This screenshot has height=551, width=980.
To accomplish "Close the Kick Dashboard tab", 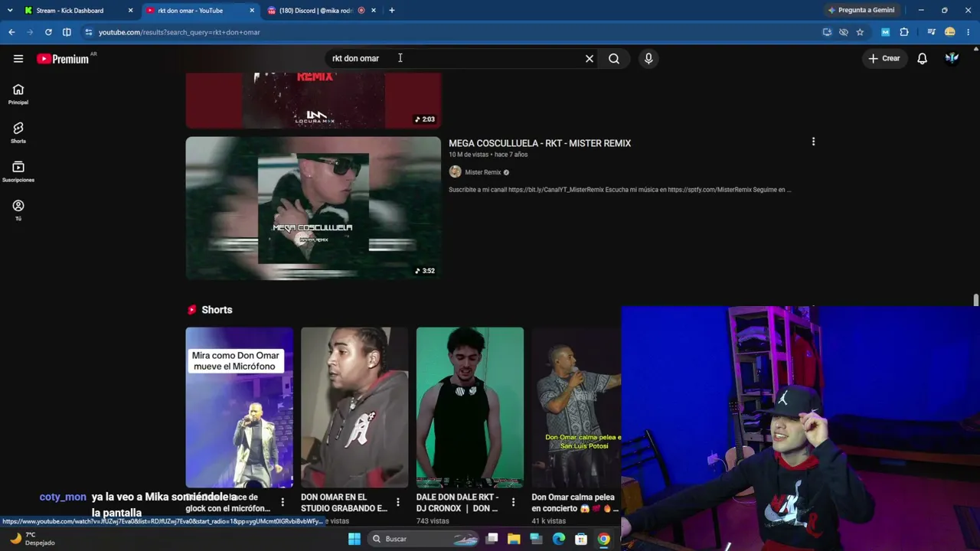I will pyautogui.click(x=130, y=11).
